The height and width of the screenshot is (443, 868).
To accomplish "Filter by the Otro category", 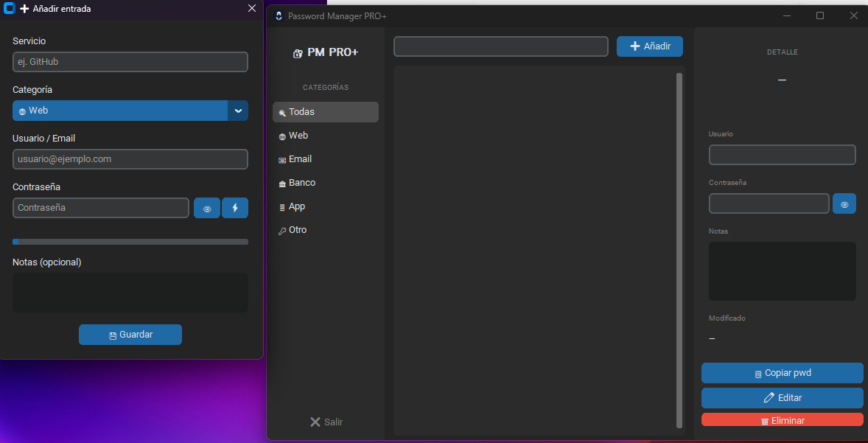I will 326,230.
